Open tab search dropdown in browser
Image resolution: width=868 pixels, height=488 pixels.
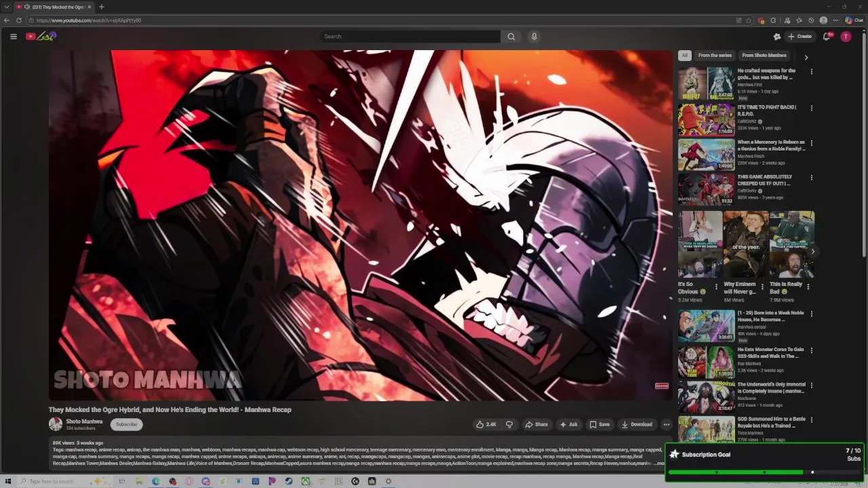(7, 7)
